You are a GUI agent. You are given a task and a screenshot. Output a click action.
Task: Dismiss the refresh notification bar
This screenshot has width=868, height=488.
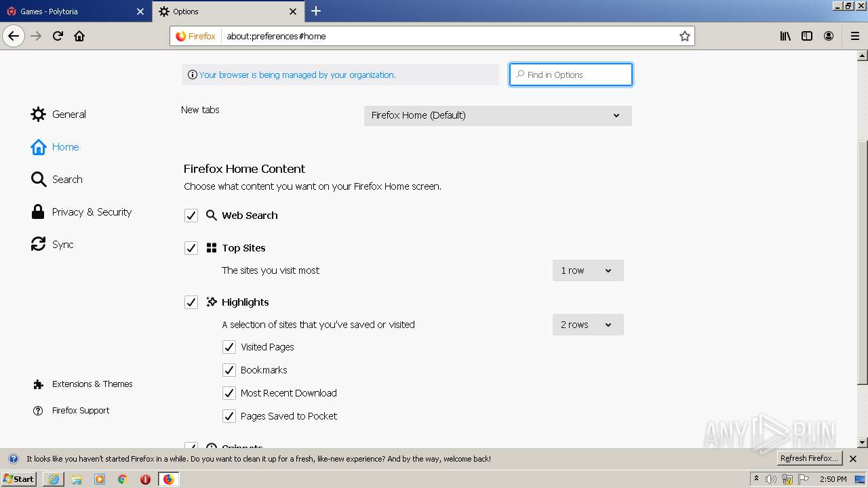[x=853, y=459]
